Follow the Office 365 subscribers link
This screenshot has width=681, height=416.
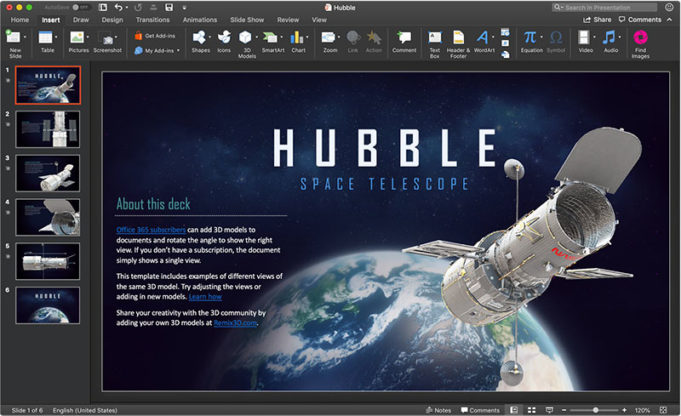pos(151,230)
